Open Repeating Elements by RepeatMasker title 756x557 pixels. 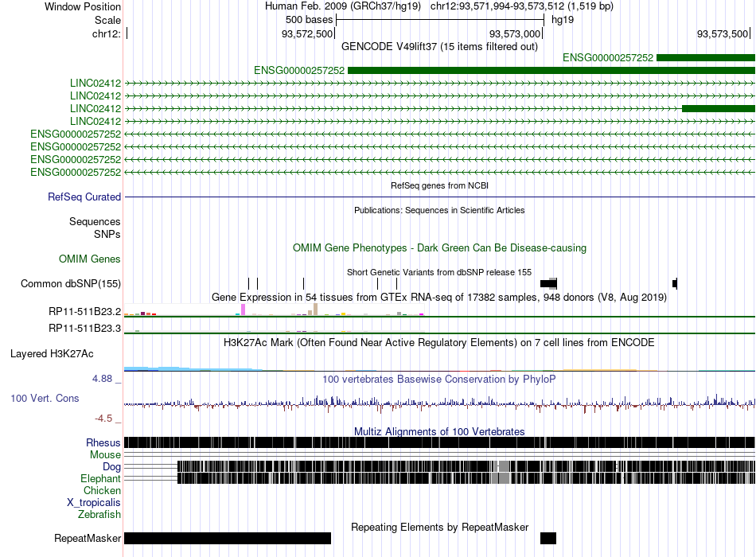pyautogui.click(x=439, y=527)
